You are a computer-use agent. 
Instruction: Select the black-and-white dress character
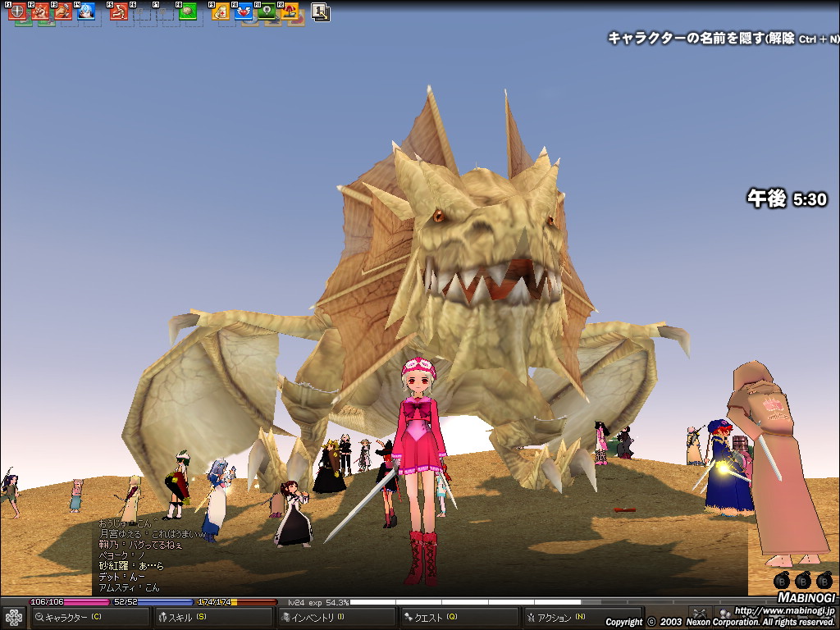(x=293, y=514)
